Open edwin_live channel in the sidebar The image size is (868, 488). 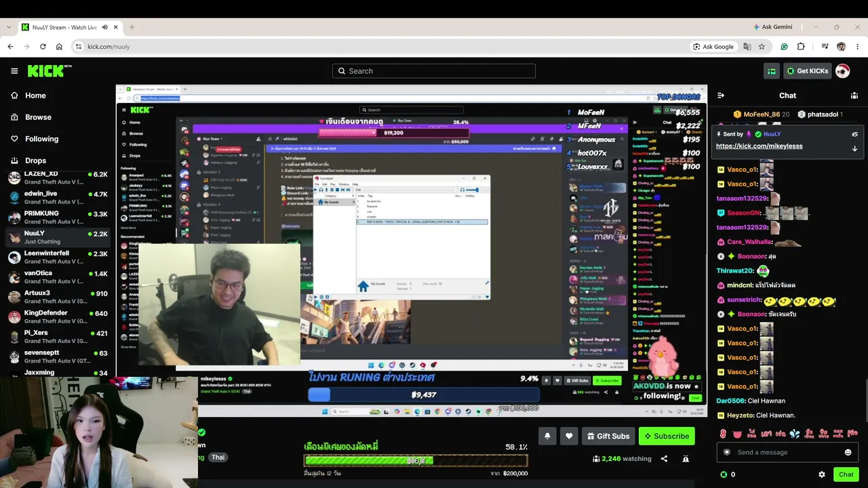pos(58,197)
